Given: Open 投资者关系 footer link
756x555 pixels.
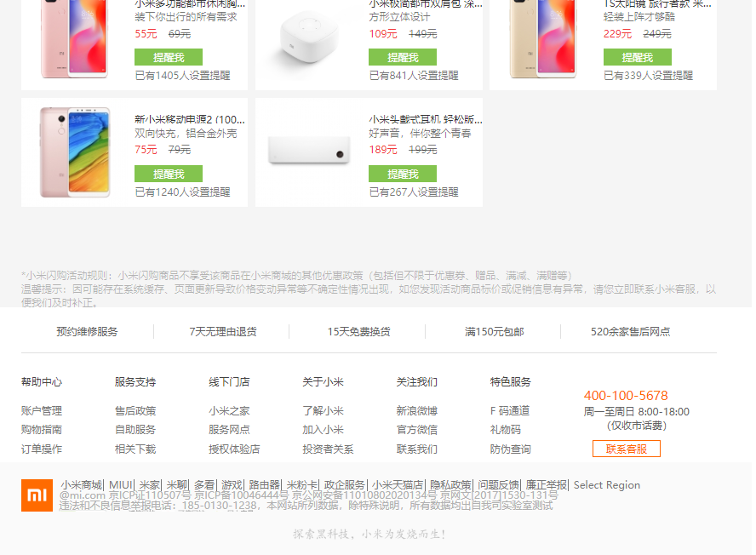Looking at the screenshot, I should (x=328, y=449).
